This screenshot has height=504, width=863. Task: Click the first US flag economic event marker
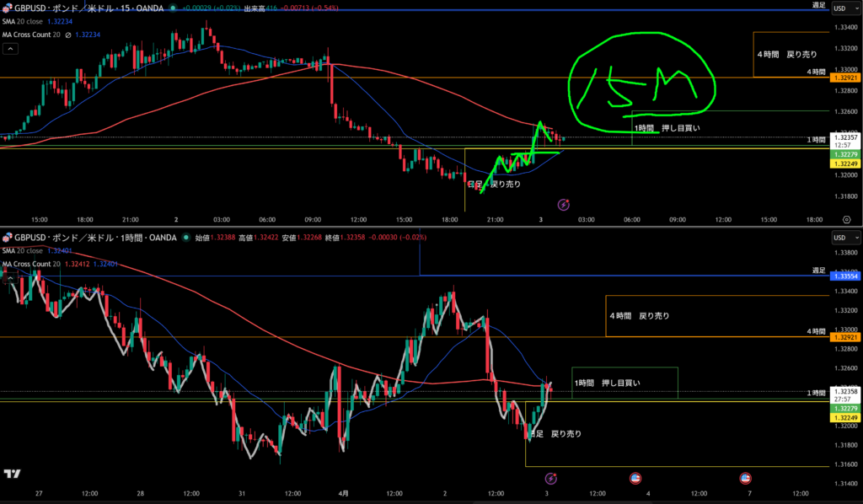click(636, 478)
